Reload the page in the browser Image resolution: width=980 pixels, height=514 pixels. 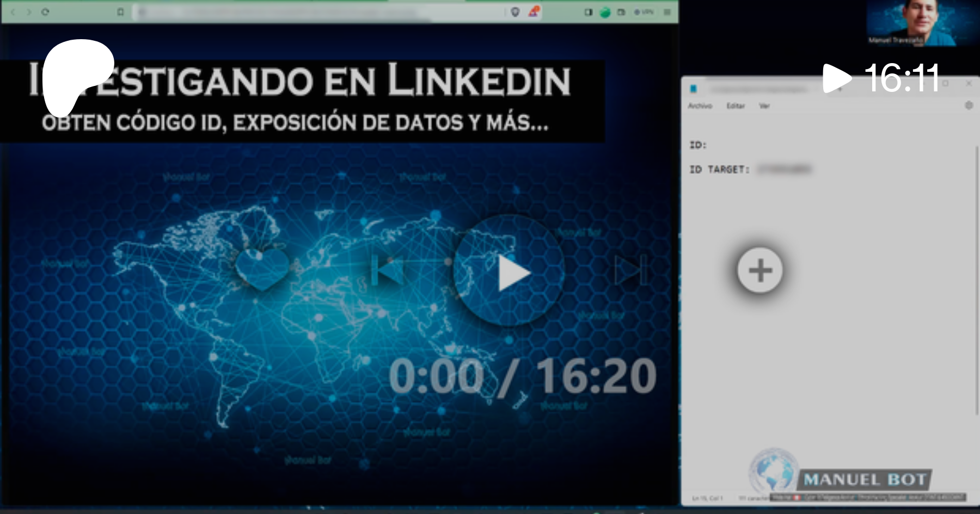click(45, 11)
